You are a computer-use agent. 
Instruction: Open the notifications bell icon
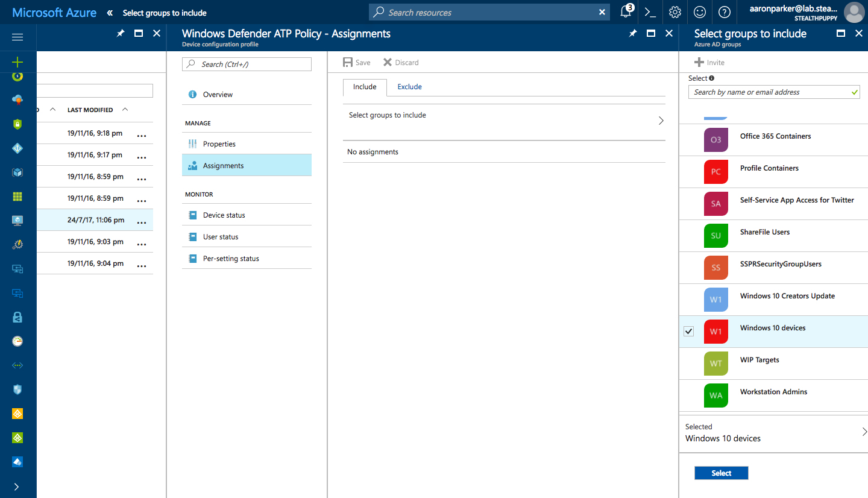click(x=626, y=12)
